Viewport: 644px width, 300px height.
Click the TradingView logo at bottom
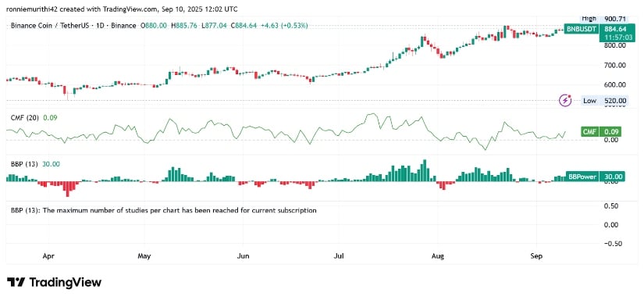tap(54, 282)
